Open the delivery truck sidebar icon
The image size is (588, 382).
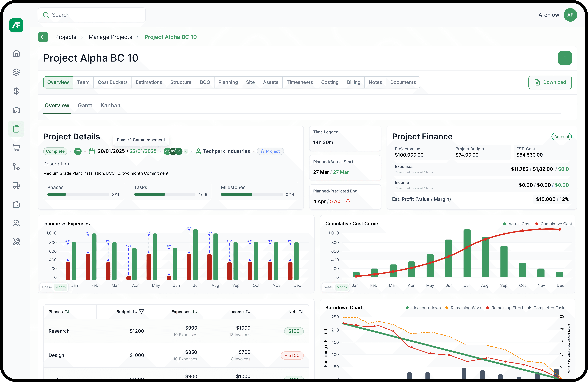pyautogui.click(x=16, y=185)
